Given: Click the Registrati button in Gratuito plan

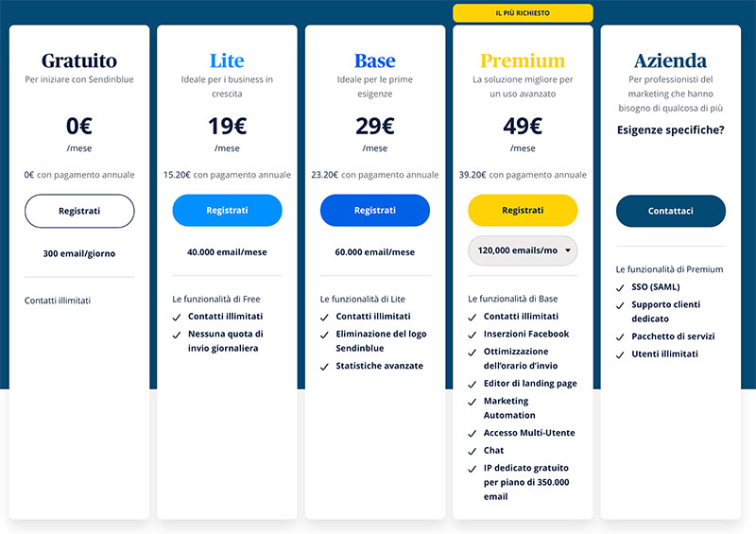Looking at the screenshot, I should (x=78, y=211).
